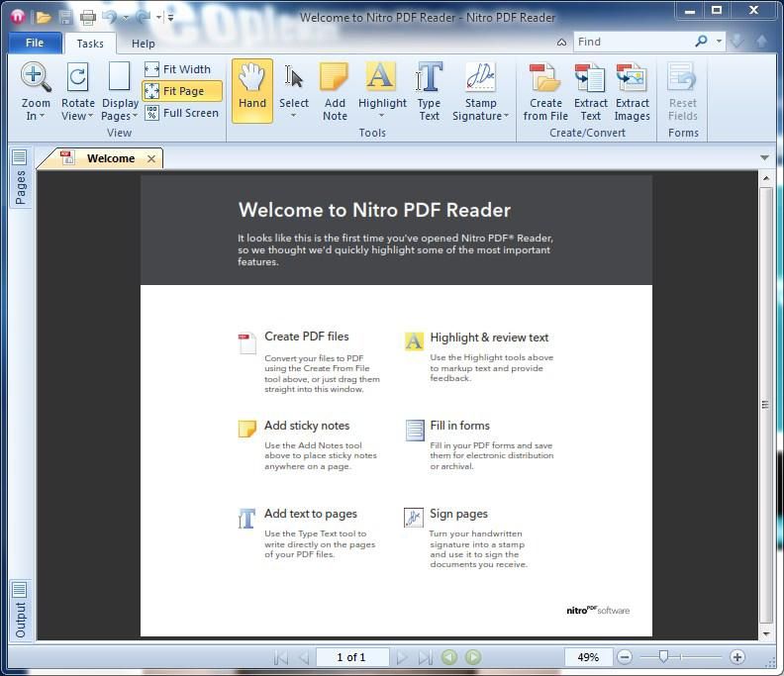Click the zoom percentage field
The image size is (784, 676).
point(589,657)
